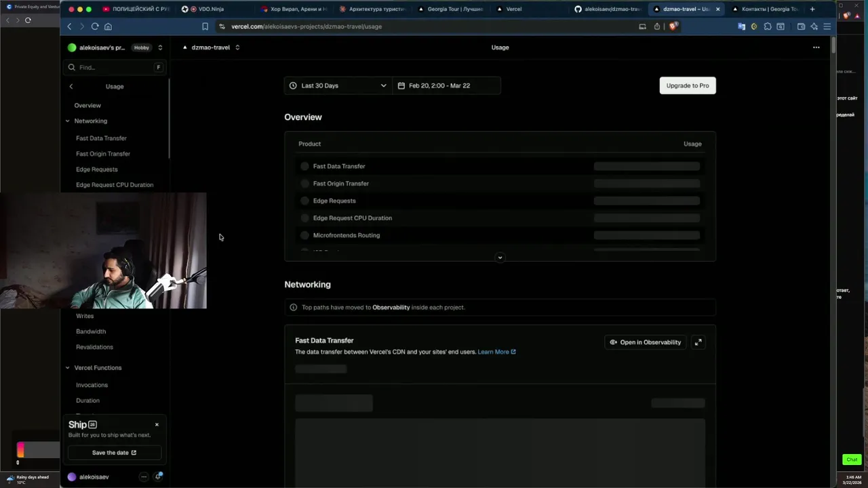868x488 pixels.
Task: Open Writes in the sidebar
Action: click(85, 316)
